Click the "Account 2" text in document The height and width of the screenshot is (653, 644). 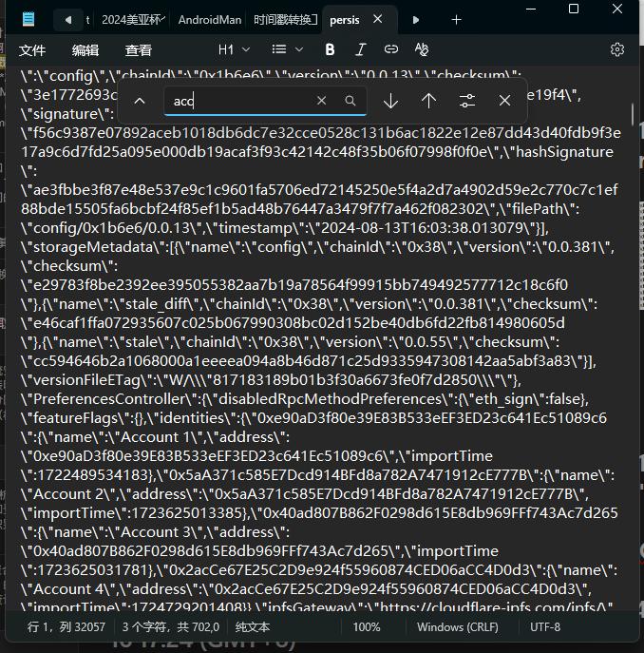(68, 494)
